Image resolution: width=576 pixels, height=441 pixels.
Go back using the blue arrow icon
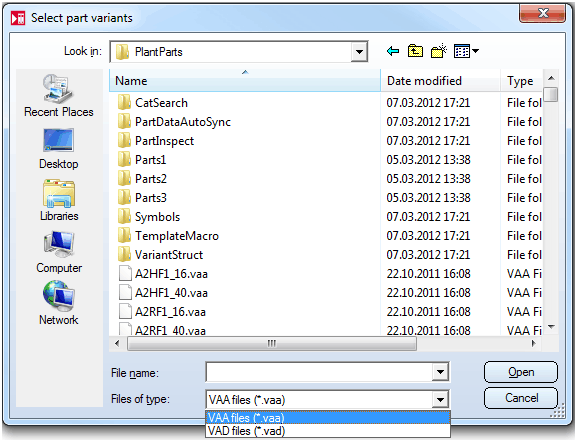[393, 51]
